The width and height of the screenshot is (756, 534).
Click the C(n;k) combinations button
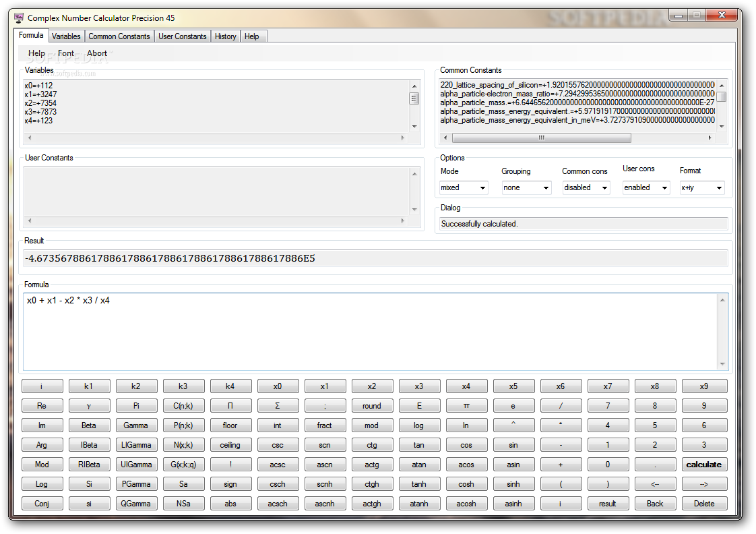(183, 406)
